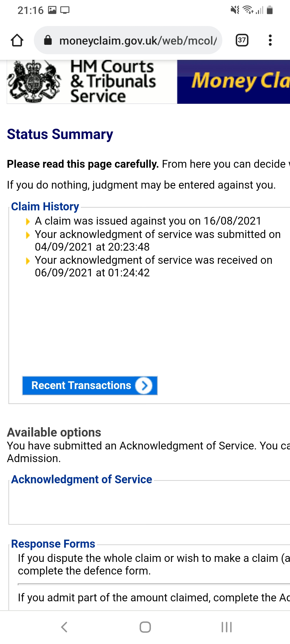Open Android recent apps view
The image size is (290, 644).
click(226, 627)
